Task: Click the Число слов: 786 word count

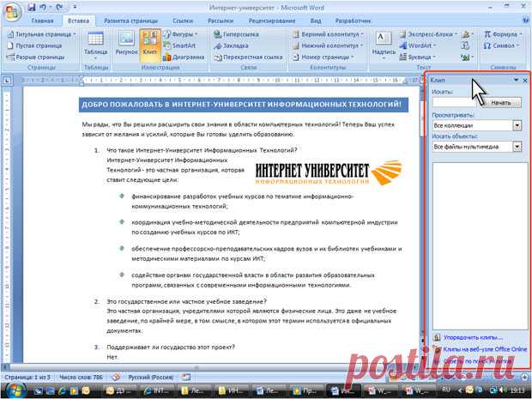Action: click(x=81, y=378)
